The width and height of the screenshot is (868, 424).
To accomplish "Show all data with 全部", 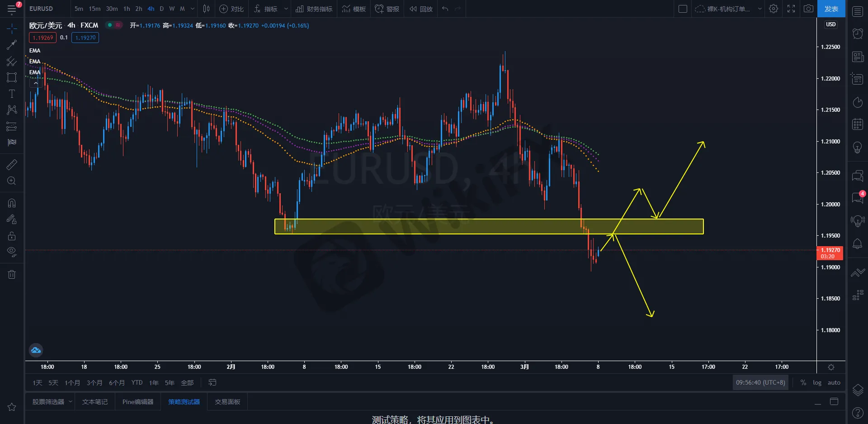I will click(187, 383).
